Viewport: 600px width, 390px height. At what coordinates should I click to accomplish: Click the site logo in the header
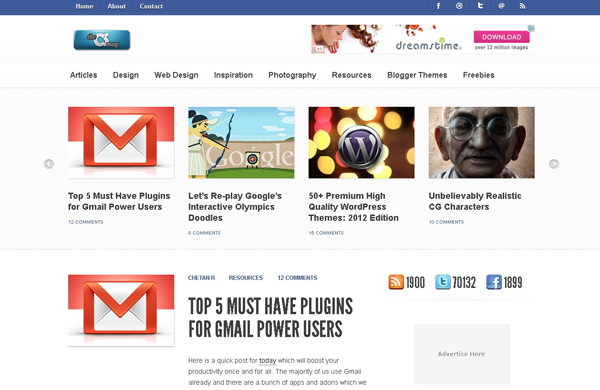click(x=102, y=40)
